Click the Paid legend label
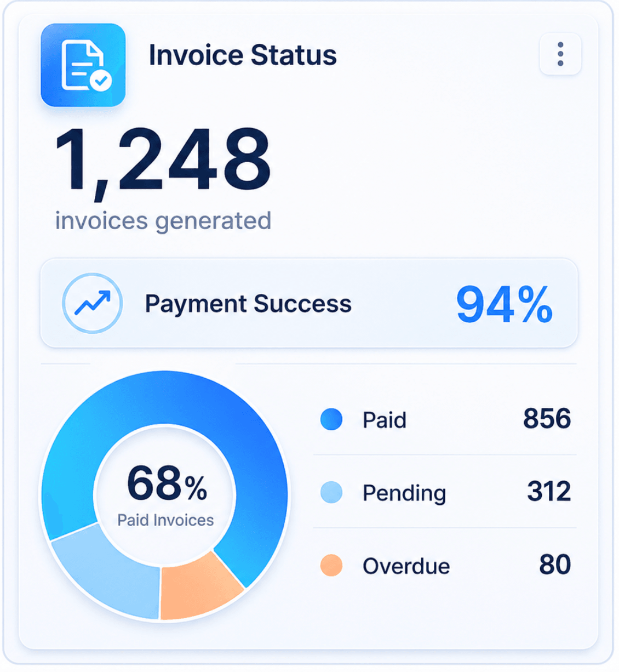This screenshot has height=672, width=619. (x=385, y=420)
